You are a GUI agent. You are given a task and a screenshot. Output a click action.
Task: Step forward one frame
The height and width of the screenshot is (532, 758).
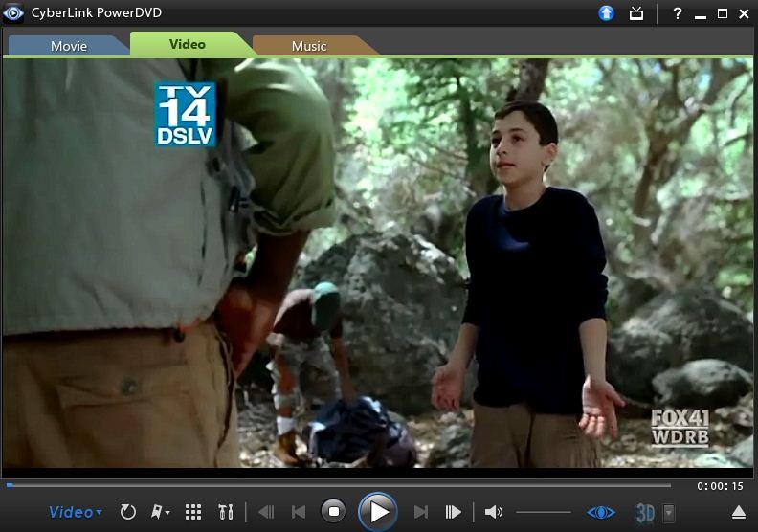pyautogui.click(x=453, y=512)
